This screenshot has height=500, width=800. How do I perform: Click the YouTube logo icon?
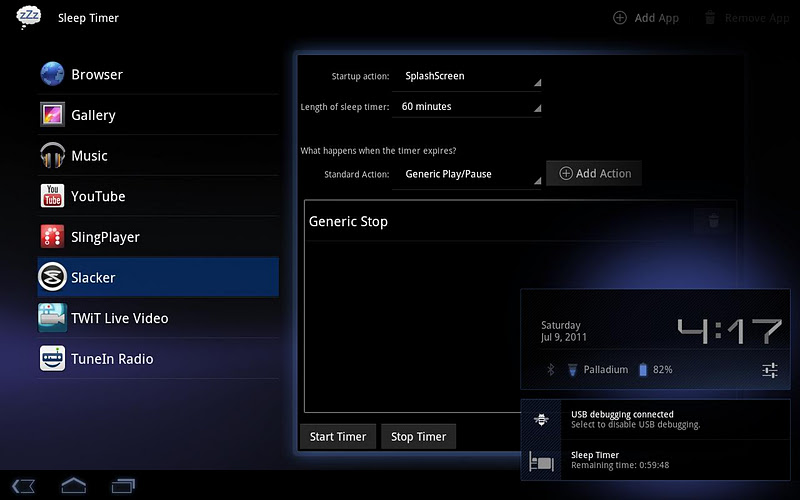click(x=53, y=196)
